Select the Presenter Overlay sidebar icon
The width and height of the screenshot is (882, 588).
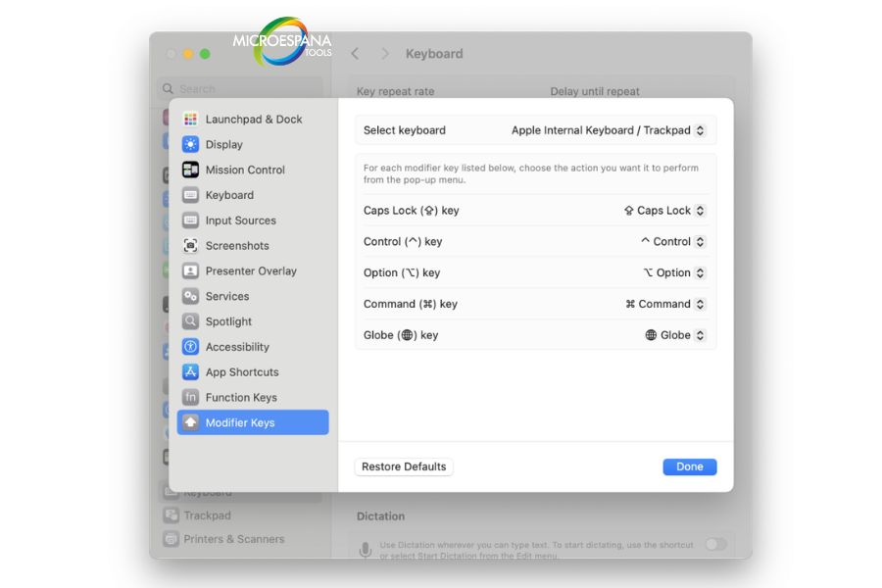point(189,270)
